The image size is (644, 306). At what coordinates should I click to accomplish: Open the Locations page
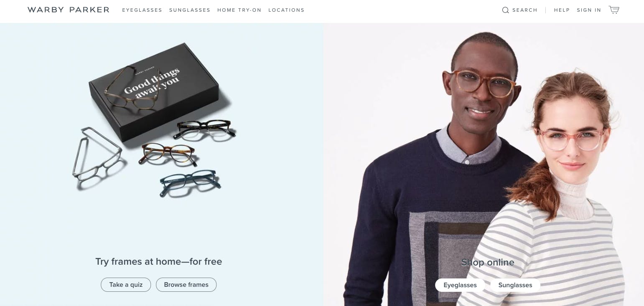coord(286,10)
